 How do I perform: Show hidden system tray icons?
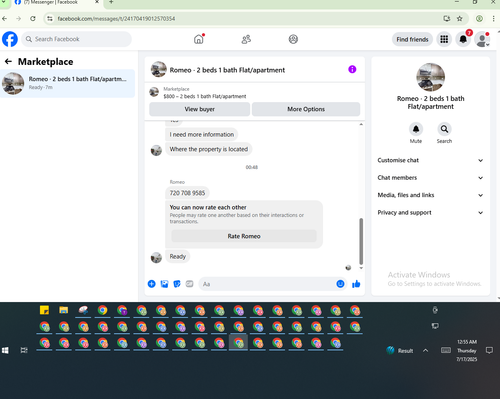click(425, 350)
